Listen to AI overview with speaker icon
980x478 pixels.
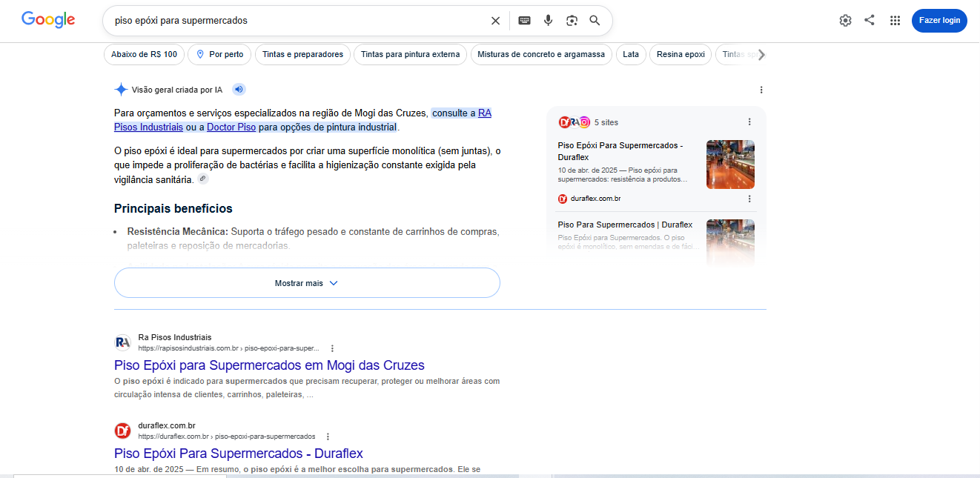click(x=239, y=90)
